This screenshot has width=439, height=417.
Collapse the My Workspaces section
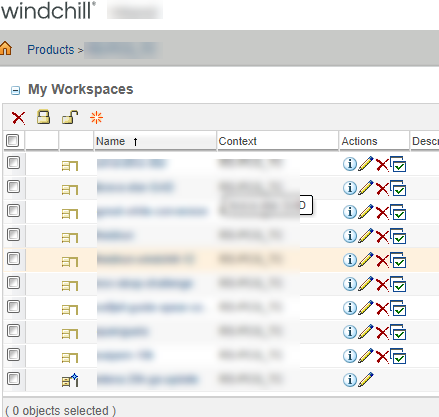pos(15,90)
